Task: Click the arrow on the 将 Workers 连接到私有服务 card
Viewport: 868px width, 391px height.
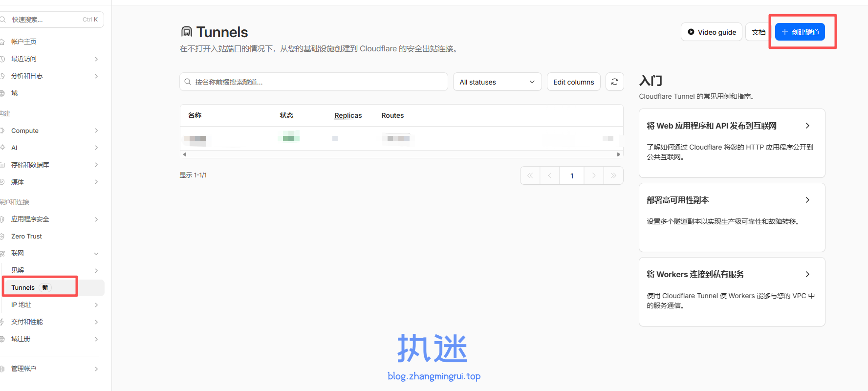Action: [807, 274]
